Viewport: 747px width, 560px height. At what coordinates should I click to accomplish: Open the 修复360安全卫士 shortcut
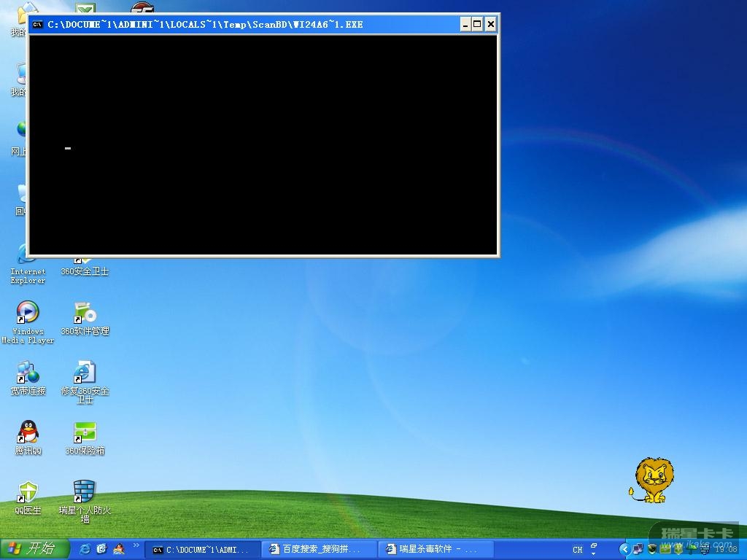(x=85, y=382)
